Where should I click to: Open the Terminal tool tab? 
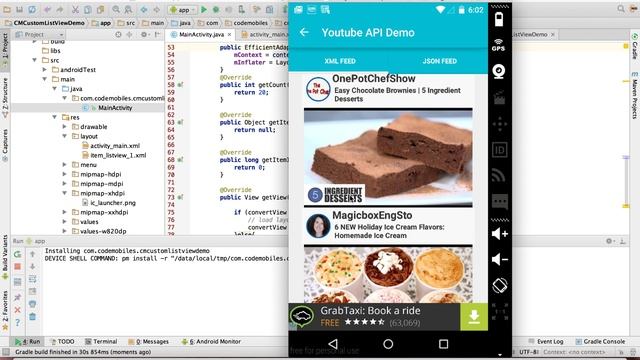pyautogui.click(x=101, y=342)
